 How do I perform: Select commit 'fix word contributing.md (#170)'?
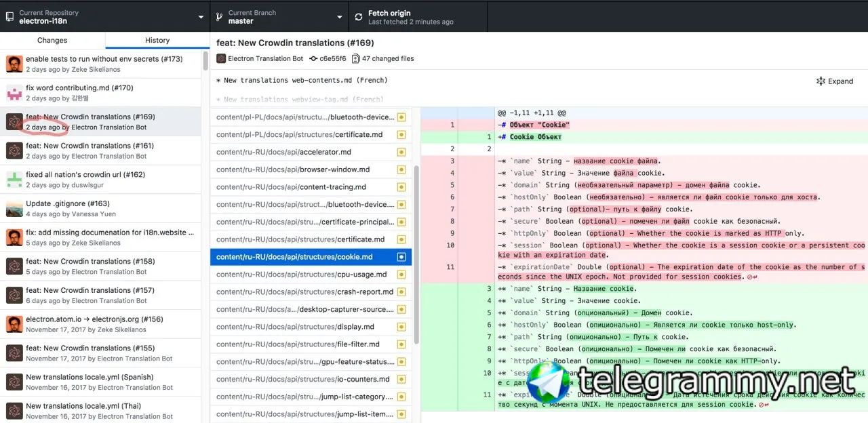click(100, 93)
